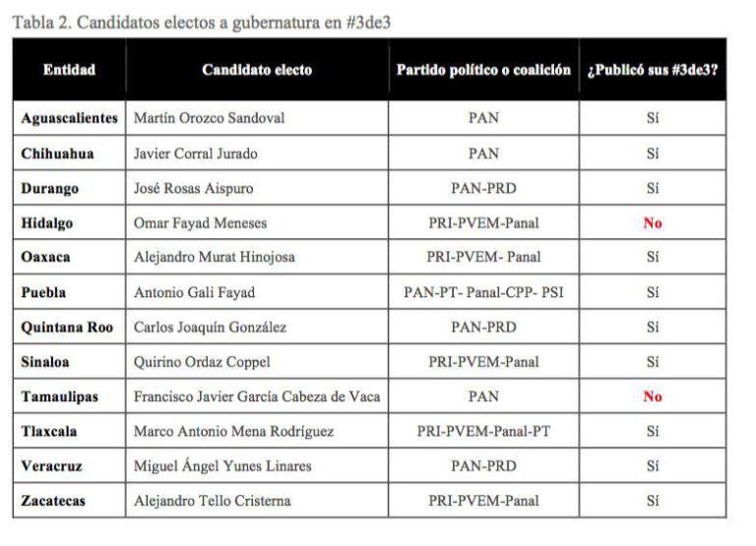Image resolution: width=756 pixels, height=546 pixels.
Task: Select the Durango PAN-PRD party cell
Action: pos(483,188)
